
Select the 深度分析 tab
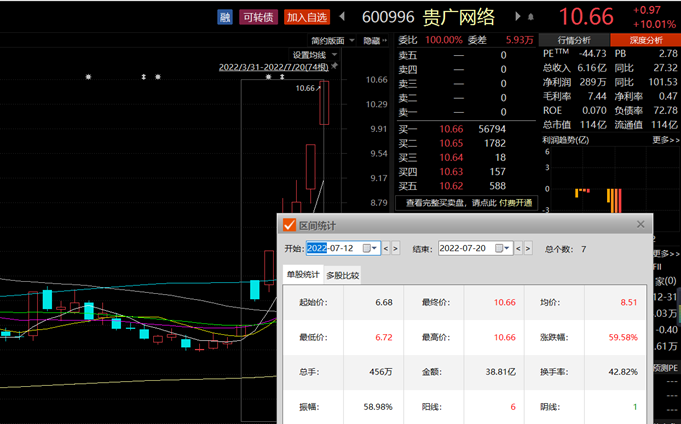pos(644,40)
